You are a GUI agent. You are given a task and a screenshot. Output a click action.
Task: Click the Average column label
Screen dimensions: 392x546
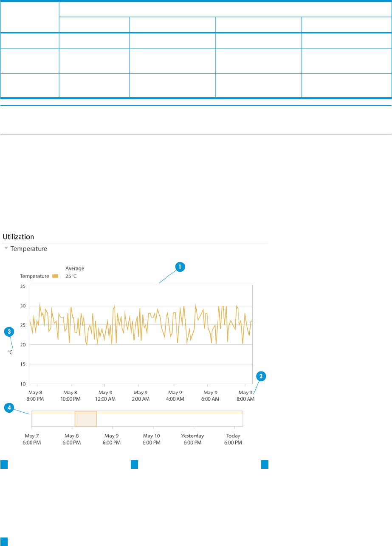coord(75,268)
